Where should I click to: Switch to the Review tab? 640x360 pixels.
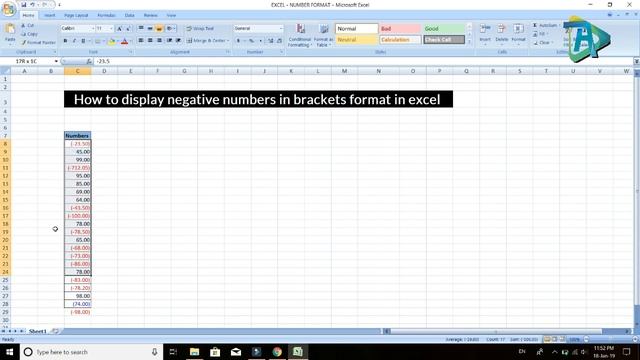point(151,16)
